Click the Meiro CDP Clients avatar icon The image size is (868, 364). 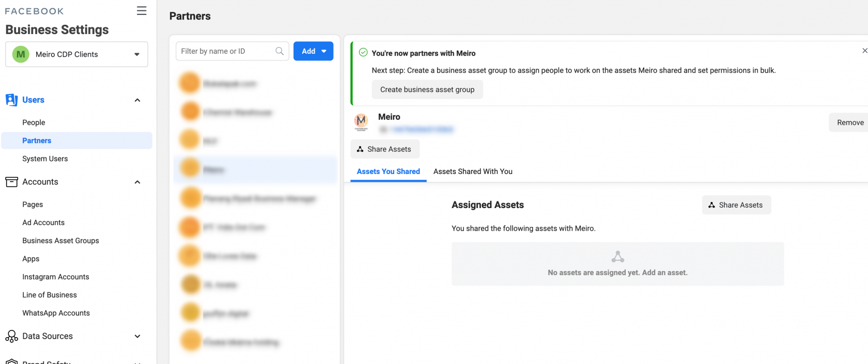(21, 54)
